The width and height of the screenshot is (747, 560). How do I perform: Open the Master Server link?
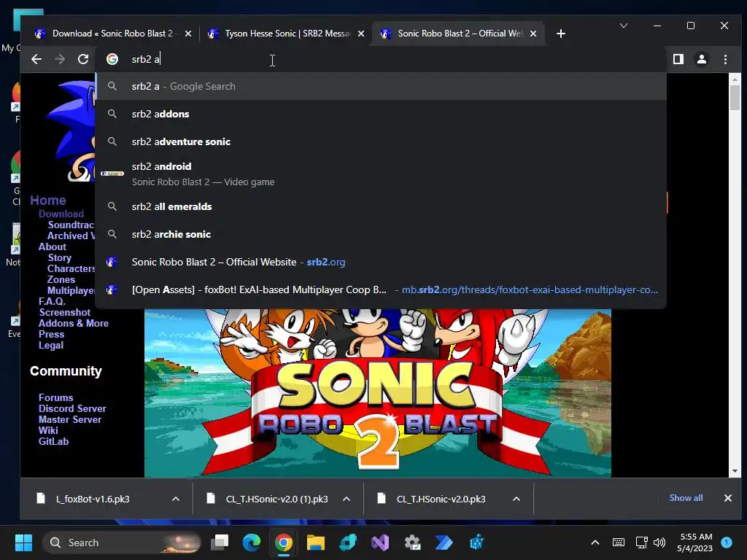(x=70, y=419)
